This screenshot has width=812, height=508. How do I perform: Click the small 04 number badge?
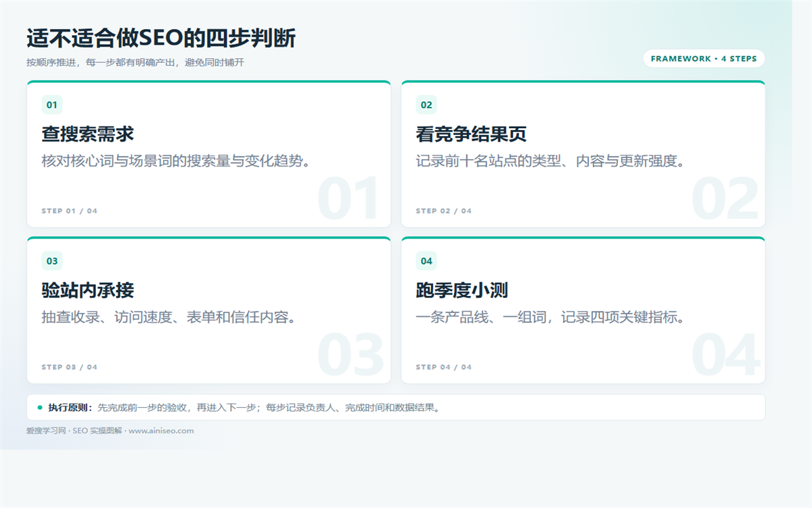426,261
